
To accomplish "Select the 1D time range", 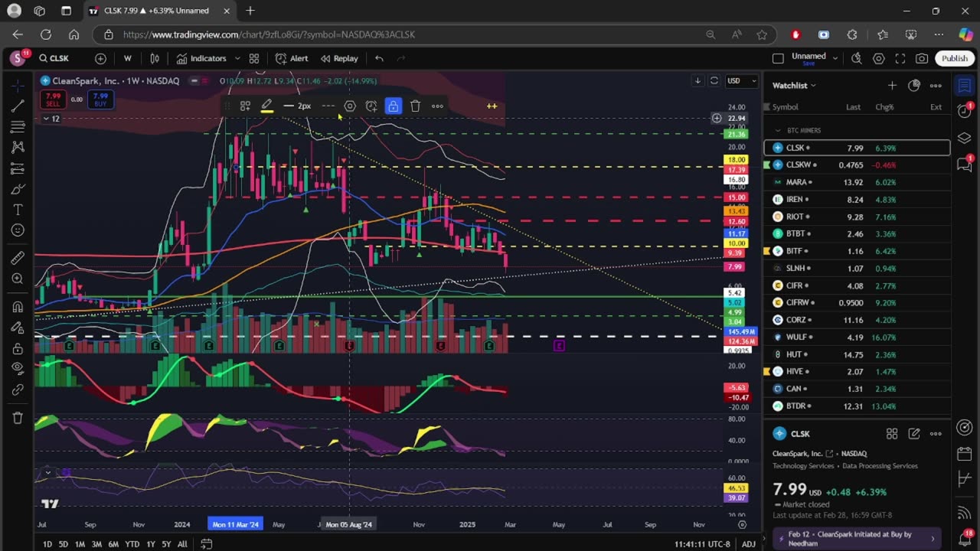I will pos(47,544).
